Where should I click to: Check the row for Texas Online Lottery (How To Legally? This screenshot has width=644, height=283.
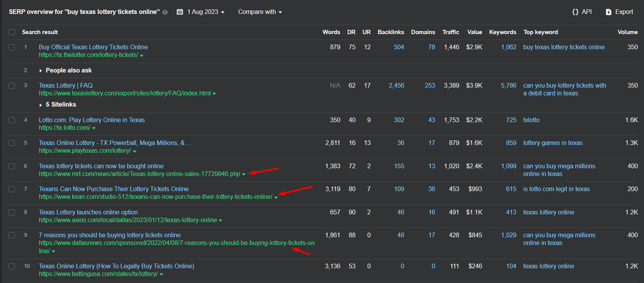point(12,266)
